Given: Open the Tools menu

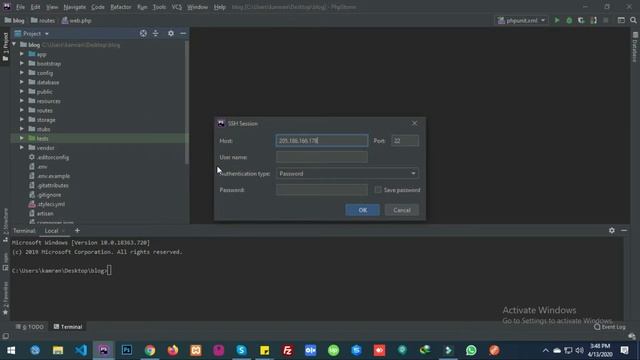Looking at the screenshot, I should pyautogui.click(x=159, y=7).
